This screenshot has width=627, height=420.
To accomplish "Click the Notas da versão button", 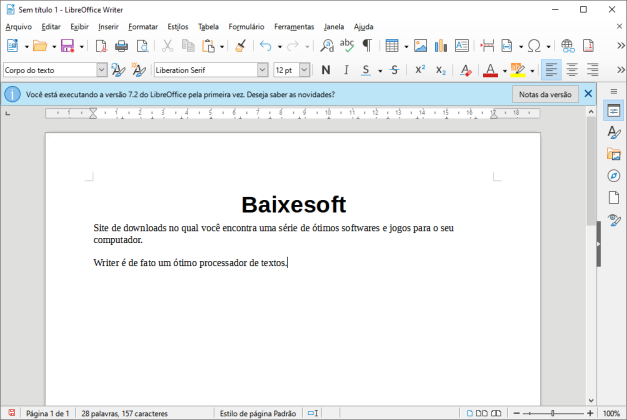I will [545, 94].
